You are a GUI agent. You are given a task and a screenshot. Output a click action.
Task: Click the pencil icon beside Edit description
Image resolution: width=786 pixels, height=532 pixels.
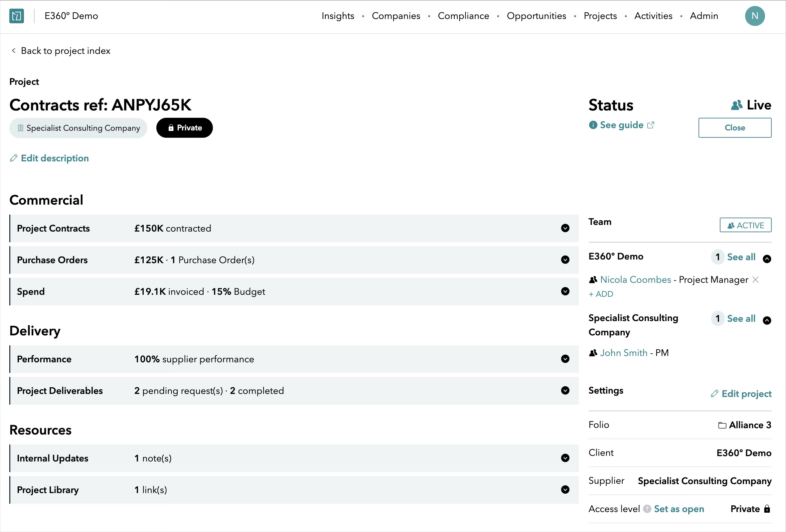tap(14, 158)
